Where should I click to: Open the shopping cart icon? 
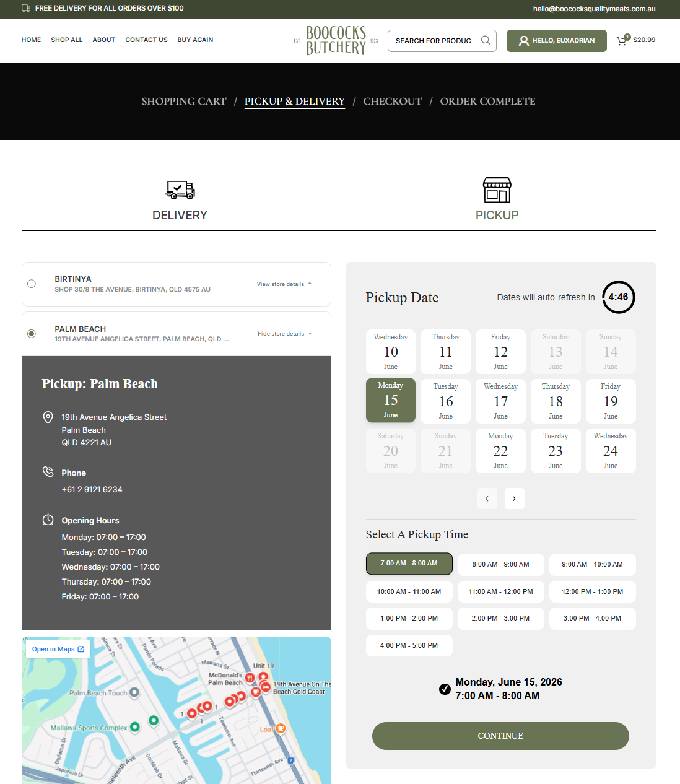click(x=623, y=40)
